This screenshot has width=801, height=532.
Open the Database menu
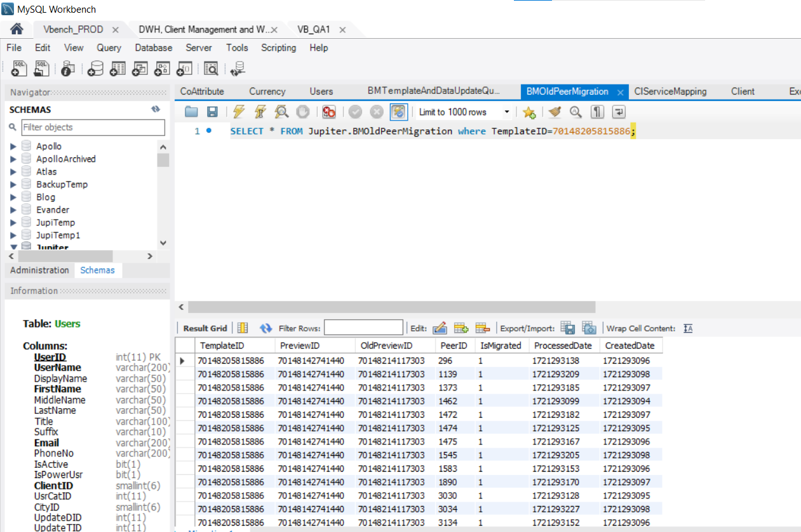coord(153,48)
